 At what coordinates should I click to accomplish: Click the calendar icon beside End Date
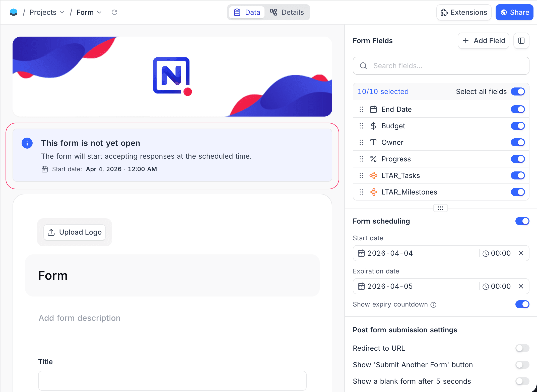373,109
